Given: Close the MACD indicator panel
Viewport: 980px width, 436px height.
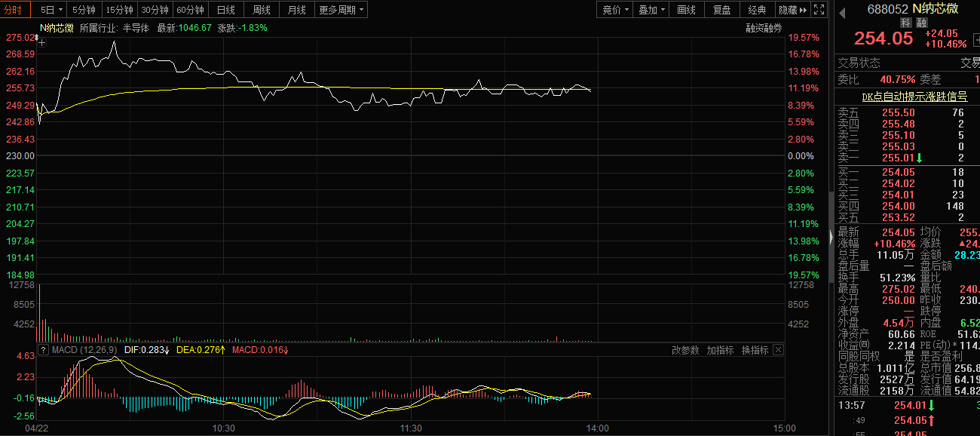Looking at the screenshot, I should [x=779, y=350].
